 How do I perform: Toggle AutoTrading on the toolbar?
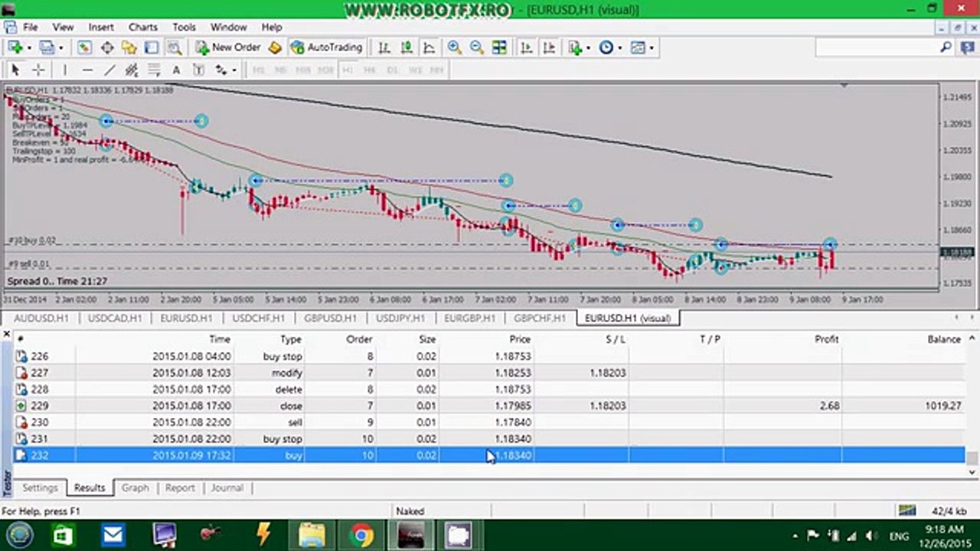(x=326, y=47)
